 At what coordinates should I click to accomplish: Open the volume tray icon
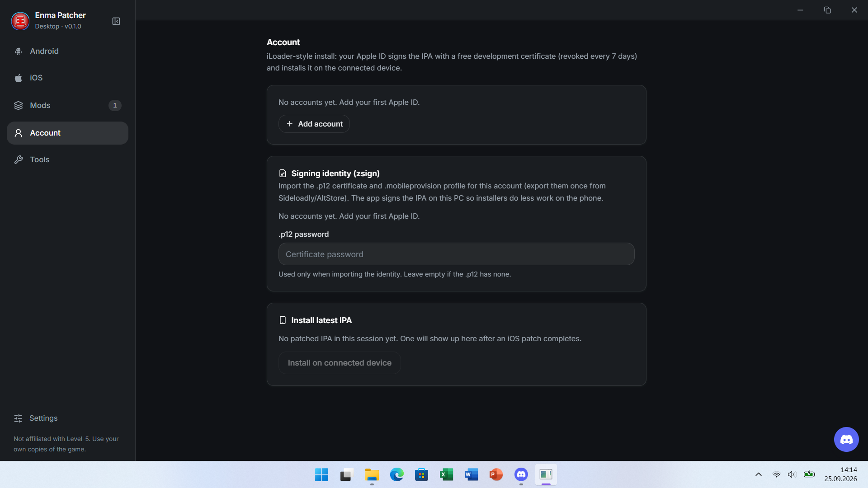click(x=792, y=474)
